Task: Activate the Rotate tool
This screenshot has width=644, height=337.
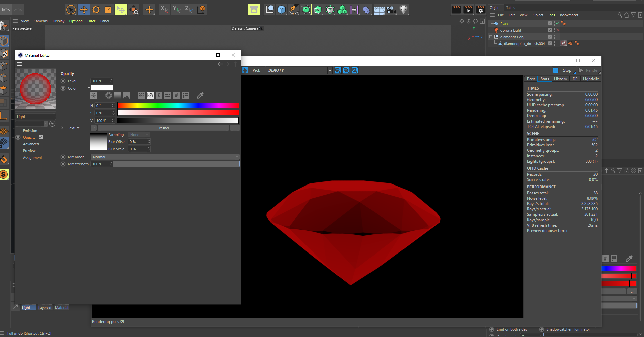Action: pos(96,10)
